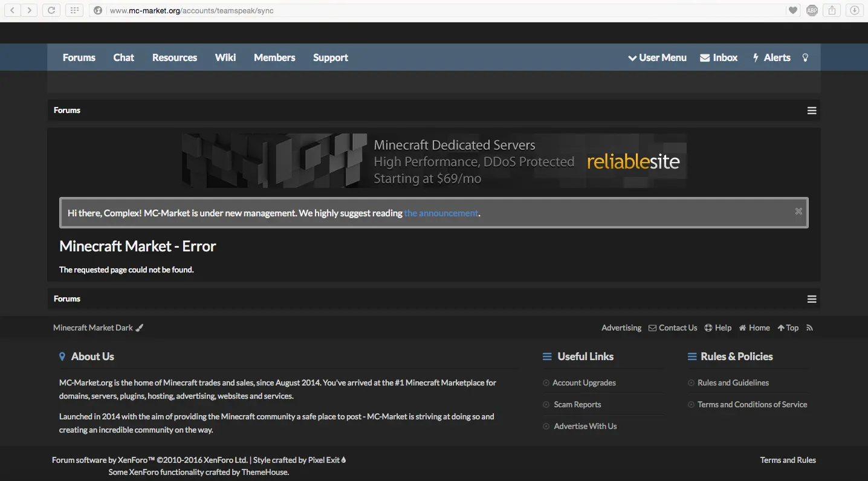
Task: Click top Forums breadcrumb link
Action: tap(67, 111)
